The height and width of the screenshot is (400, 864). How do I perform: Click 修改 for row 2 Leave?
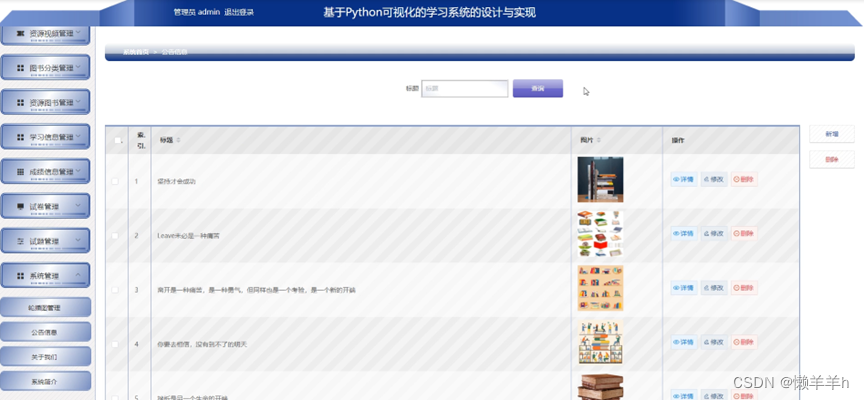[x=714, y=234]
